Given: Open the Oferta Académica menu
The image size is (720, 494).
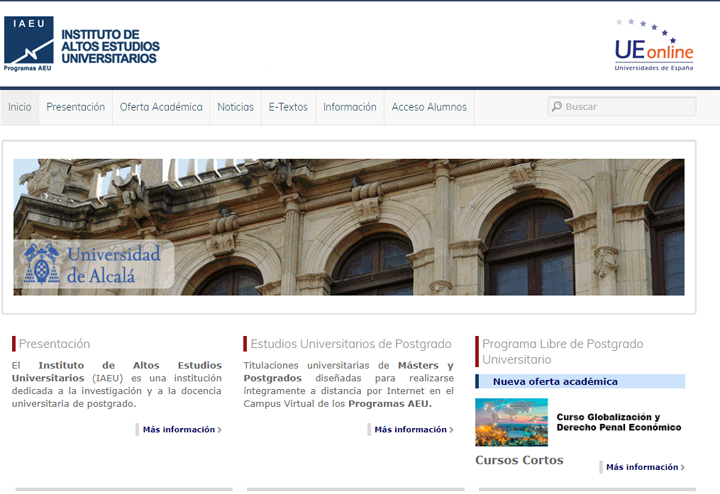Looking at the screenshot, I should pos(161,107).
